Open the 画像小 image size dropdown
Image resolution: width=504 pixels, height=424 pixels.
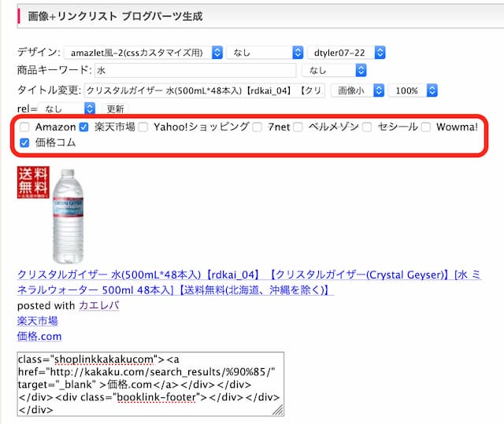pos(358,90)
